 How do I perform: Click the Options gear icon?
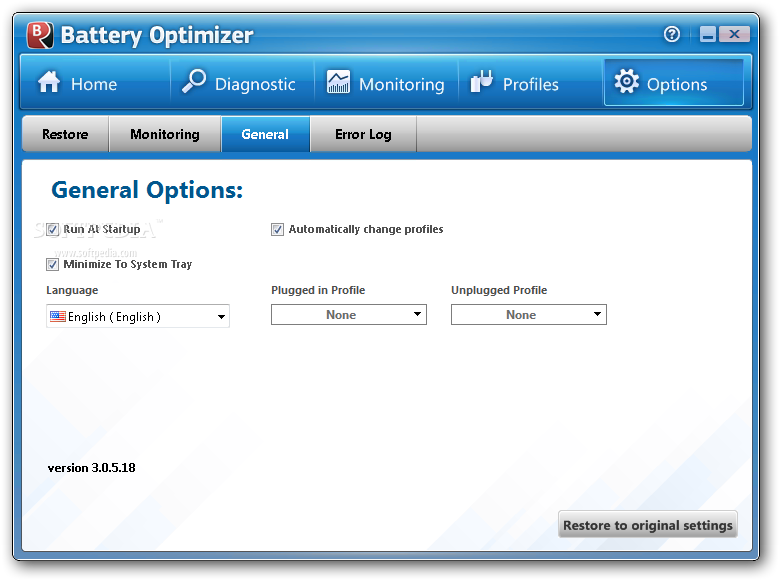click(x=626, y=81)
